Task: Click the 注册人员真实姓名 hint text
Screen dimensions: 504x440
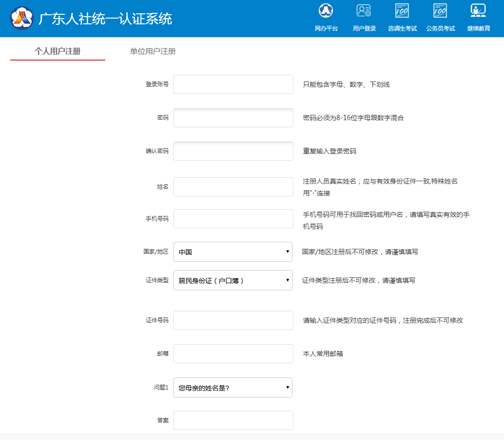Action: tap(380, 187)
